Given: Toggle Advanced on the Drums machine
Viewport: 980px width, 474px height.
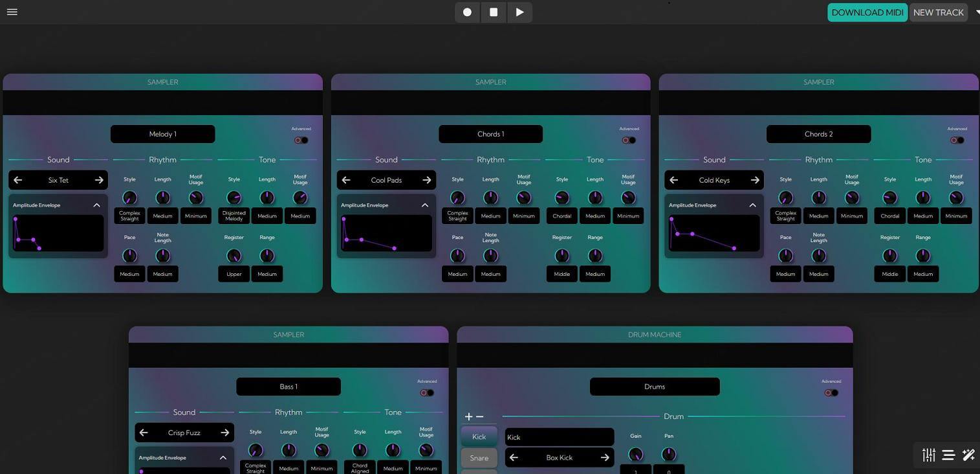Looking at the screenshot, I should coord(831,392).
